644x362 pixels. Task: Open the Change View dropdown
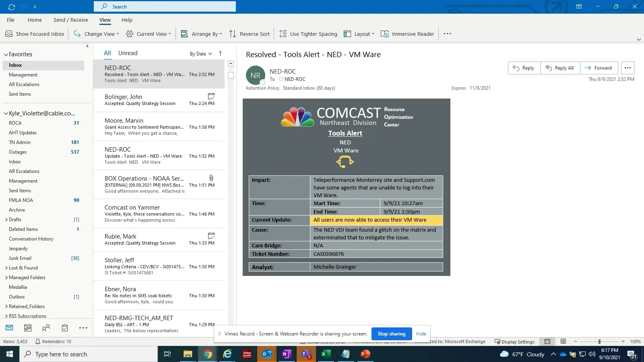click(x=96, y=34)
